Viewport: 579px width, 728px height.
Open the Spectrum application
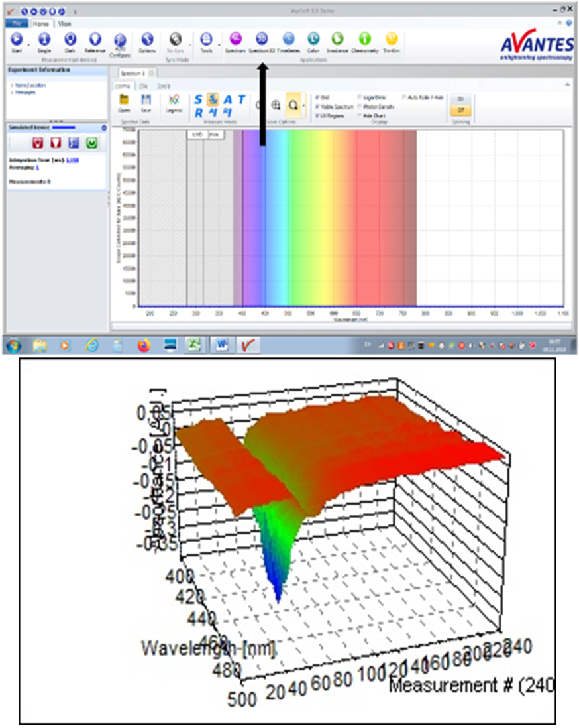point(236,40)
